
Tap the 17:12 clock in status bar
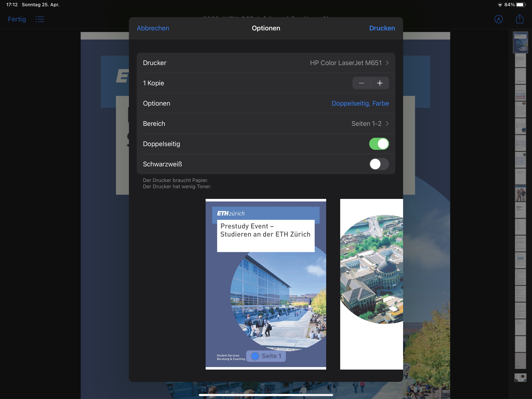[x=12, y=4]
